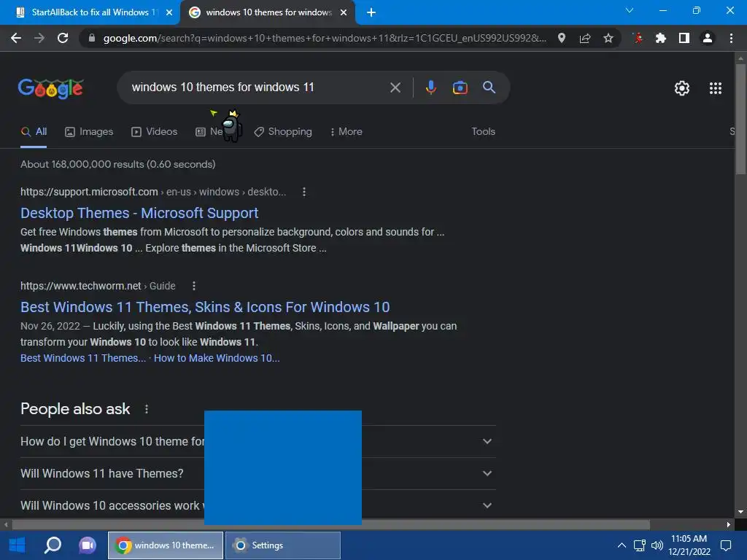Image resolution: width=747 pixels, height=560 pixels.
Task: Open the Chrome three-dot menu
Action: 731,38
